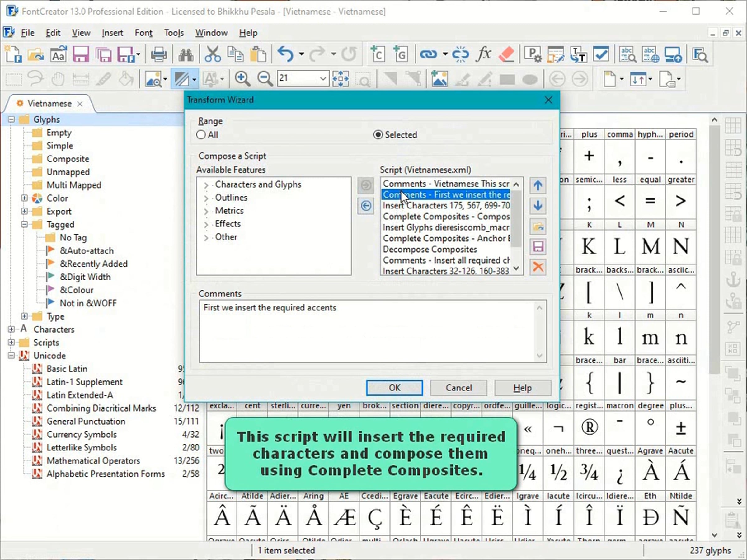
Task: Expand the Characters and Glyphs feature group
Action: coord(206,185)
